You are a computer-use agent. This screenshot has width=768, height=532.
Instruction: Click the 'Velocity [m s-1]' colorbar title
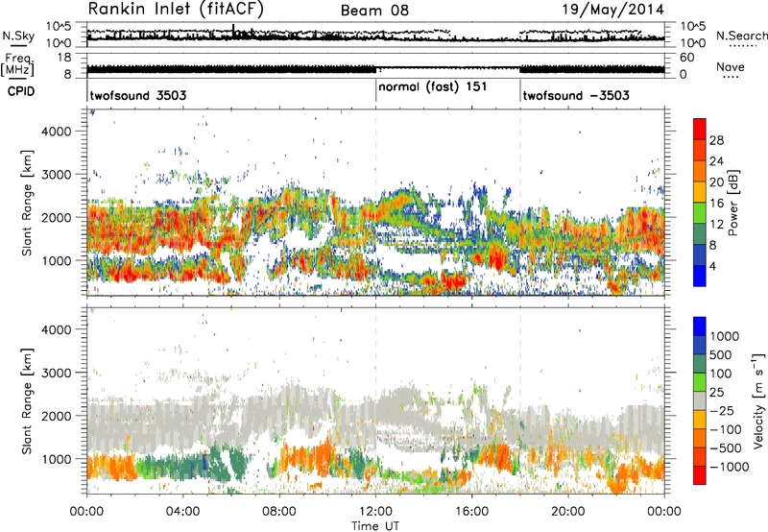tap(757, 400)
